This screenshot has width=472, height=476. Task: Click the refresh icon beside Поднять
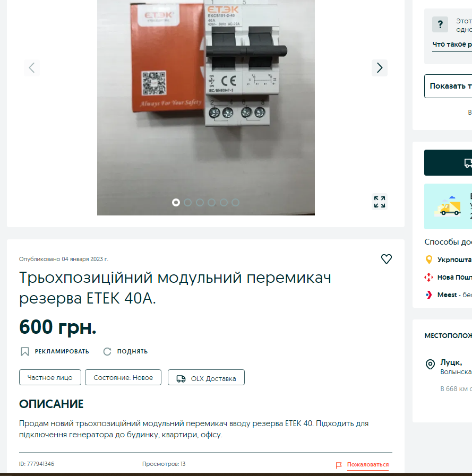click(x=107, y=351)
